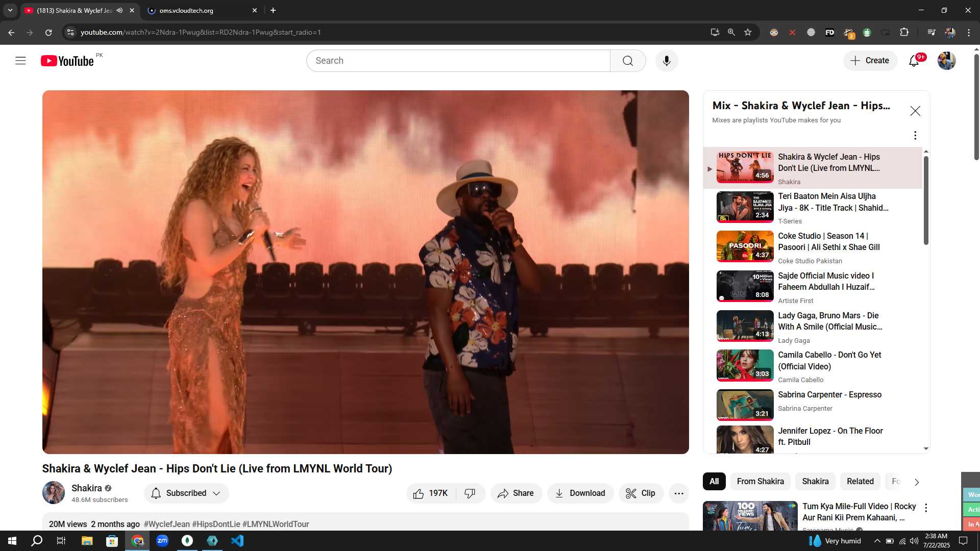Play Sajde Official Music video
Image resolution: width=980 pixels, height=551 pixels.
tap(813, 287)
